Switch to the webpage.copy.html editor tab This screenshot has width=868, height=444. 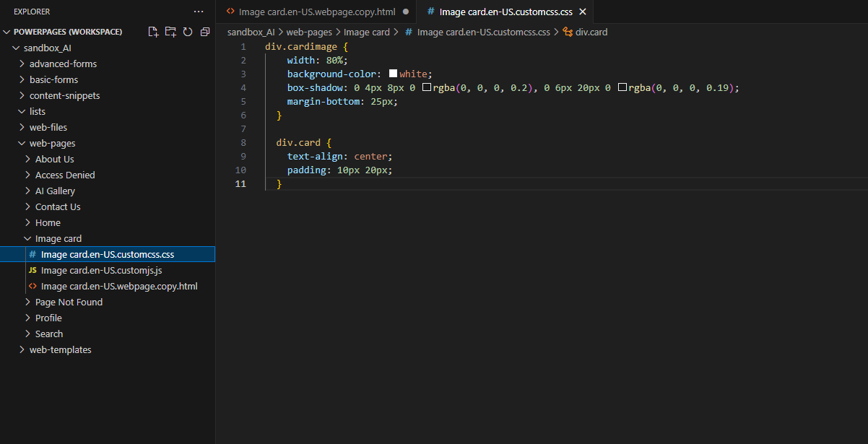(x=316, y=12)
